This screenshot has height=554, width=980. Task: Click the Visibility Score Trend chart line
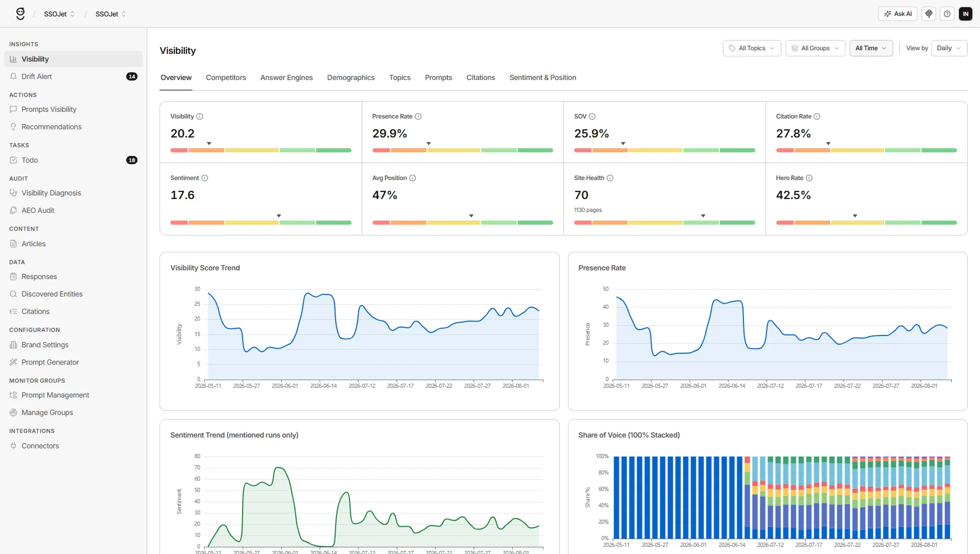(374, 322)
